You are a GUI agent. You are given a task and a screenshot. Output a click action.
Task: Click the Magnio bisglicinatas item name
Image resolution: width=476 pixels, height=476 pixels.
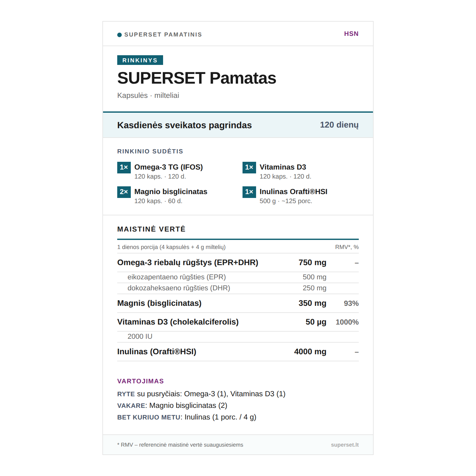[171, 192]
